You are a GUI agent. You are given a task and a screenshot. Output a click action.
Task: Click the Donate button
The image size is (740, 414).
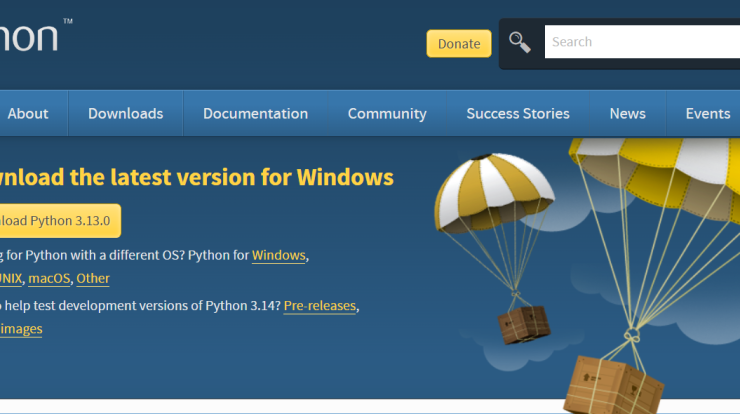[459, 43]
